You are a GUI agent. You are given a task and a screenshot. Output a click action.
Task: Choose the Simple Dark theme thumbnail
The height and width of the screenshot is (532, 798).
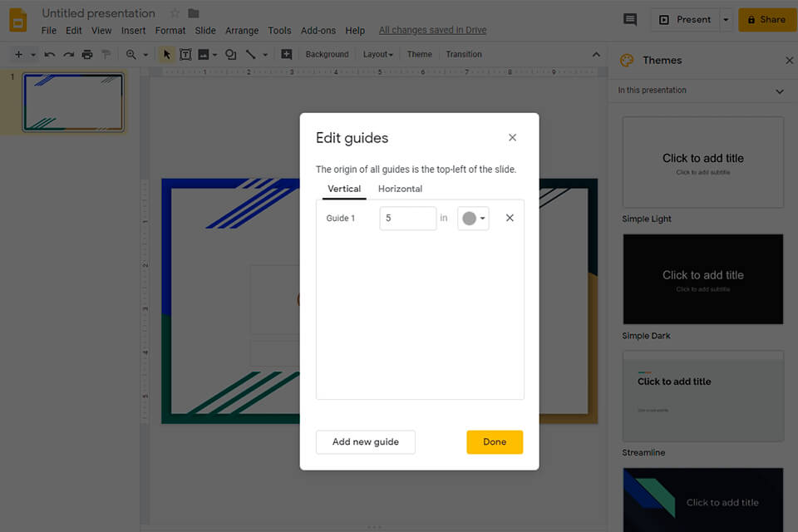(702, 279)
